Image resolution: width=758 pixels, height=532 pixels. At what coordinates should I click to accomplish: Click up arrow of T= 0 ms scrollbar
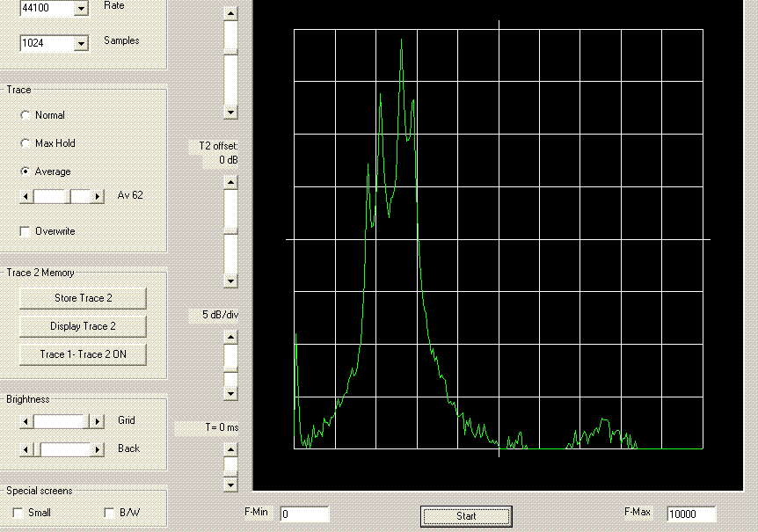point(230,449)
